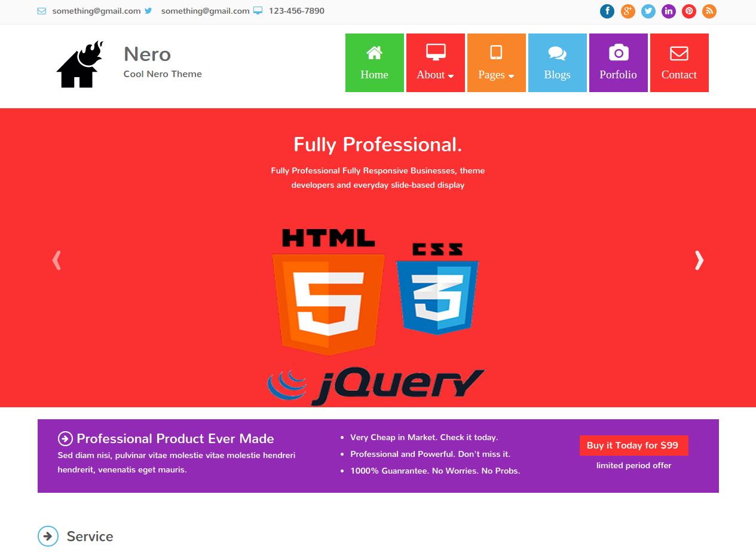Click the jQuery logo in the slider
756x552 pixels.
pyautogui.click(x=376, y=386)
